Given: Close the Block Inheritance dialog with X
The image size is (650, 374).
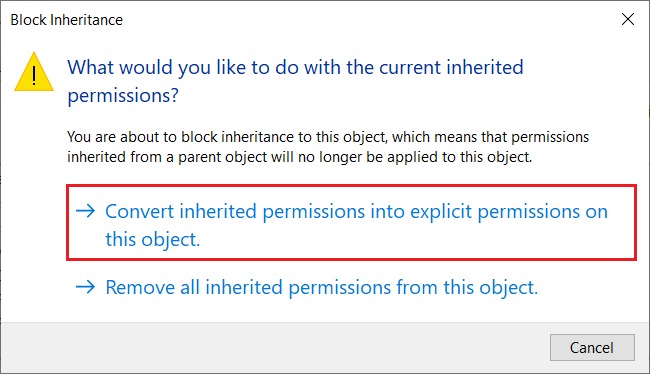Looking at the screenshot, I should coord(628,19).
